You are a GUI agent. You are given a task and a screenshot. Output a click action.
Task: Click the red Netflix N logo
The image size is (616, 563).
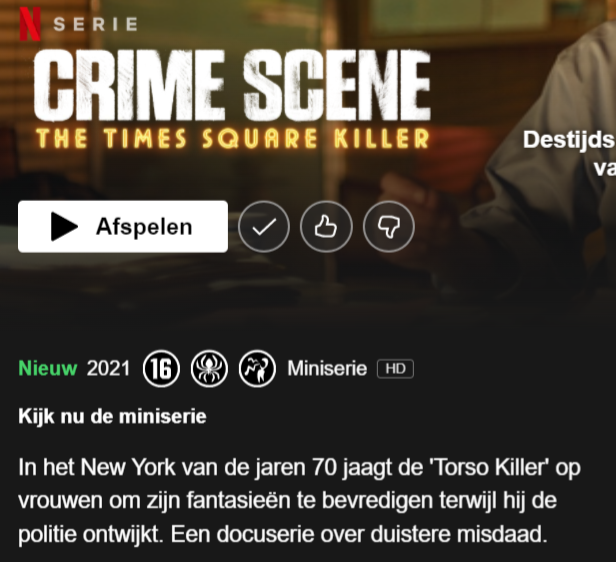tap(30, 24)
